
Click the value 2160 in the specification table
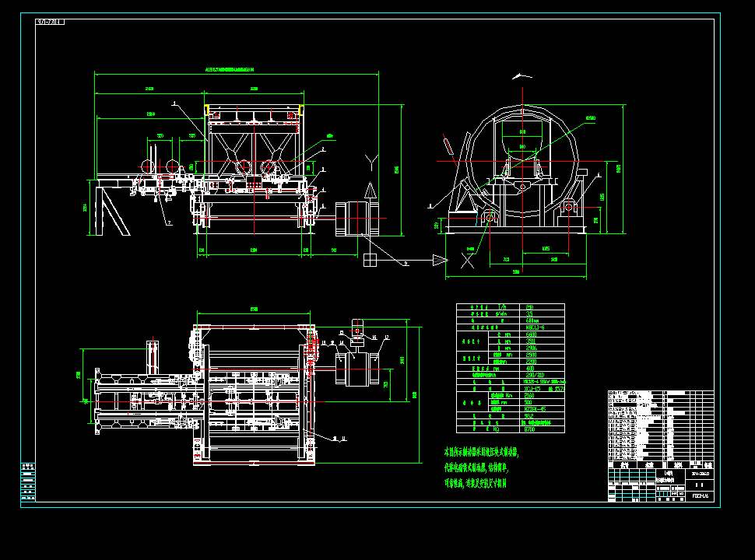[529, 395]
